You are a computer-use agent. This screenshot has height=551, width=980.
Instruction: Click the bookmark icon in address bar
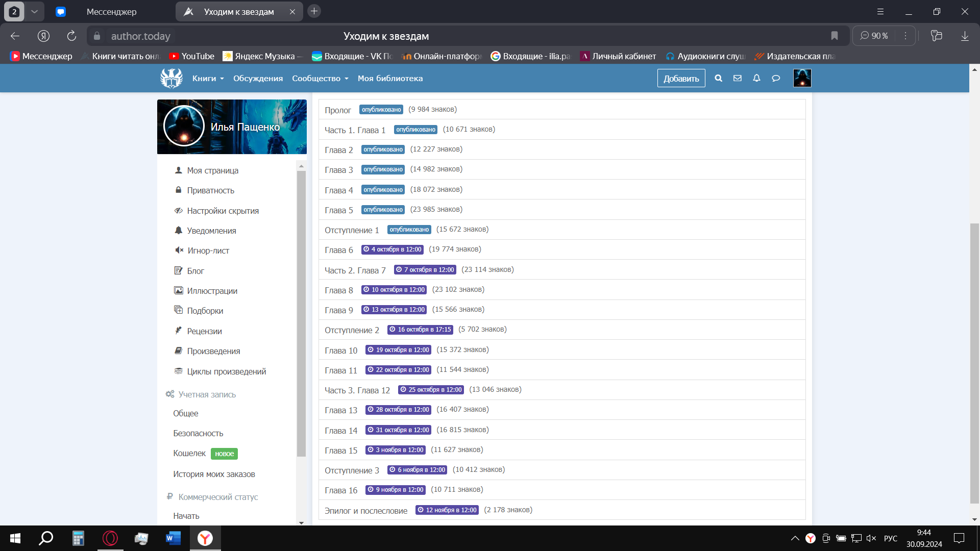834,36
